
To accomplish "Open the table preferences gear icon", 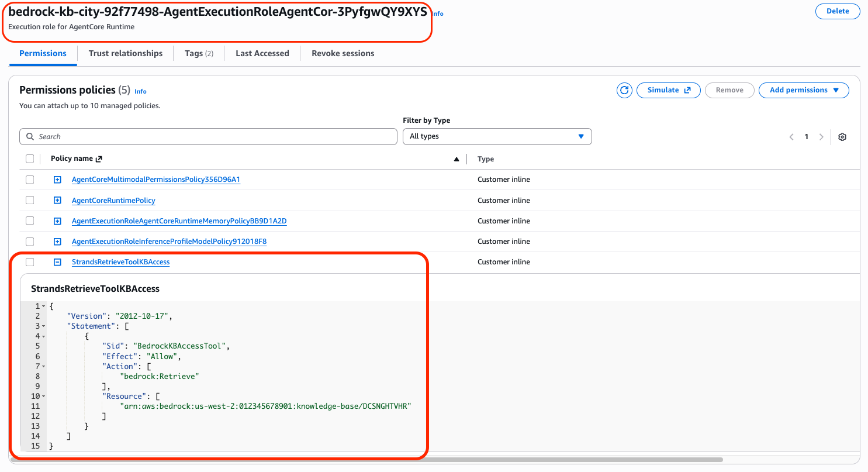I will click(842, 137).
